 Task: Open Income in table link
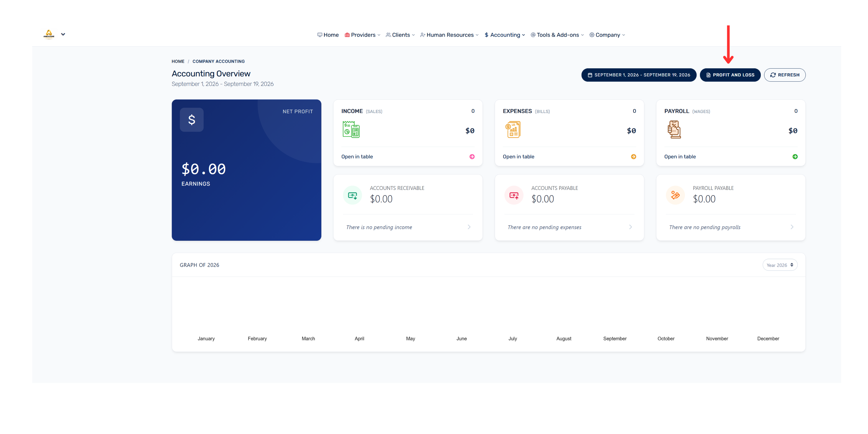click(357, 157)
